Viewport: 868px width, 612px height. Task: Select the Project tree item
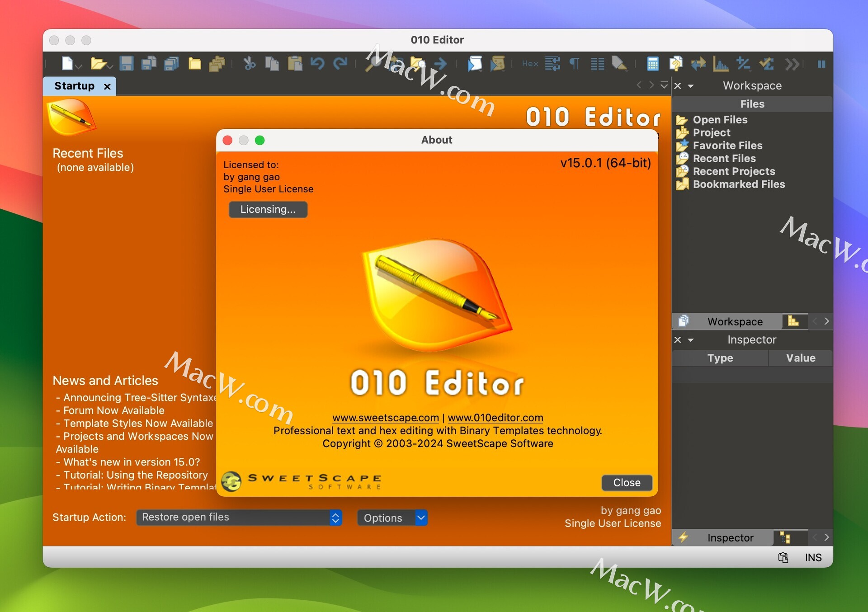712,132
